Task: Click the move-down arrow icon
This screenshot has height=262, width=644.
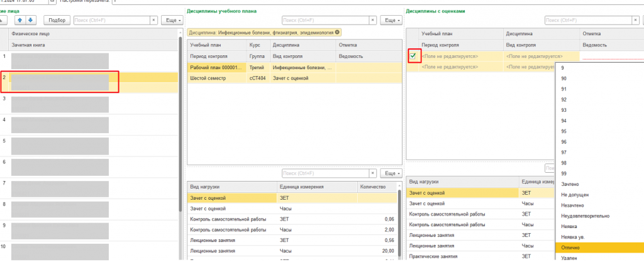Action: pos(30,20)
